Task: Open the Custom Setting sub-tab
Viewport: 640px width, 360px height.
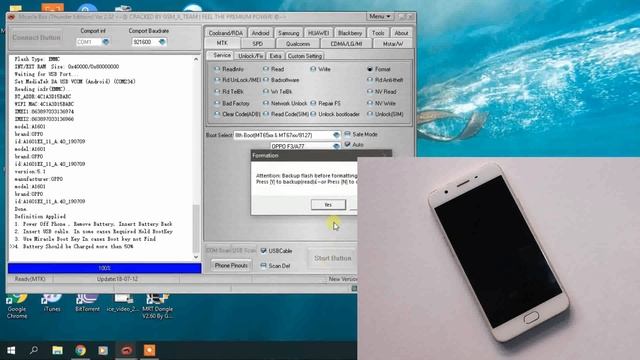Action: [x=304, y=56]
